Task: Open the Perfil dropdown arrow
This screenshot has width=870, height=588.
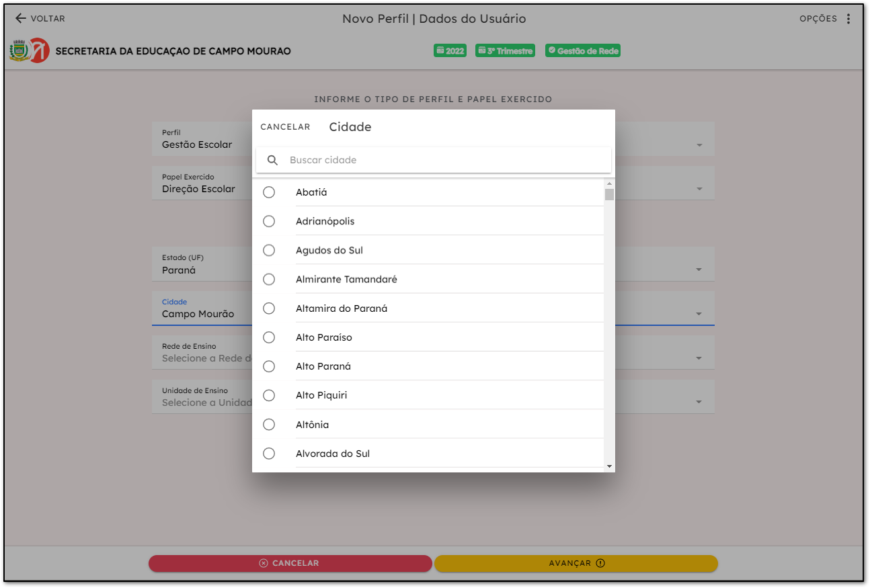Action: (x=699, y=145)
